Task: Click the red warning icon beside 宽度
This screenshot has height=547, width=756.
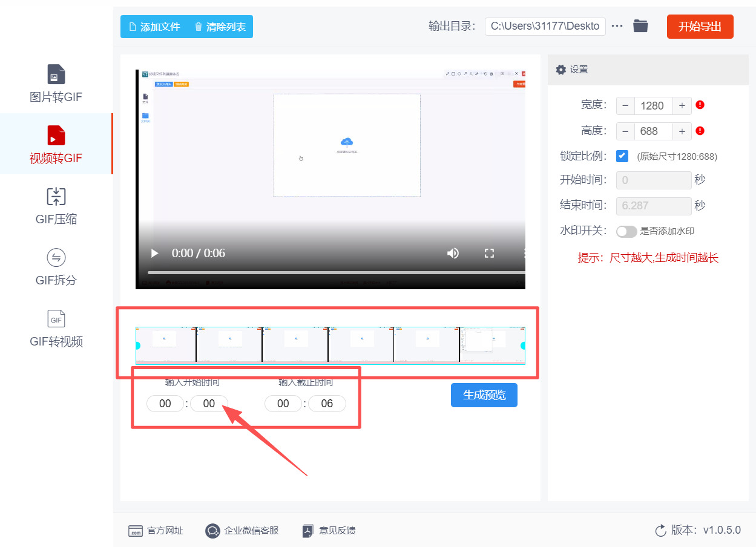Action: point(700,105)
